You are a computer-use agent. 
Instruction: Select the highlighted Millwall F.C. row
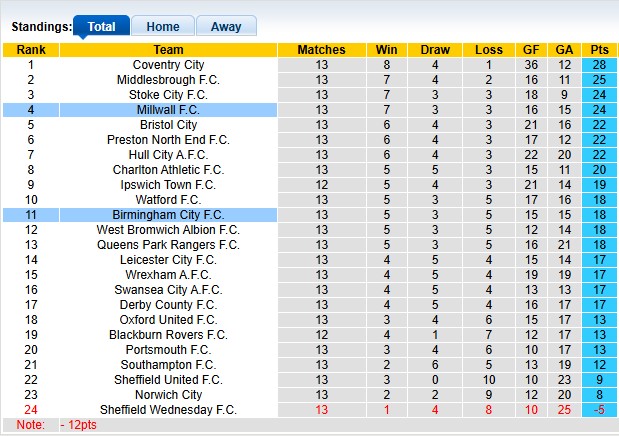168,110
